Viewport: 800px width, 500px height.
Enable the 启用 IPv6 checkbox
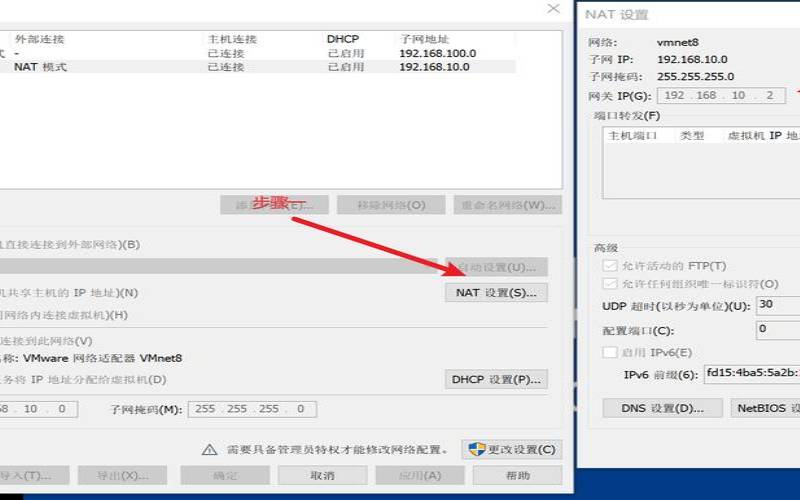(610, 352)
